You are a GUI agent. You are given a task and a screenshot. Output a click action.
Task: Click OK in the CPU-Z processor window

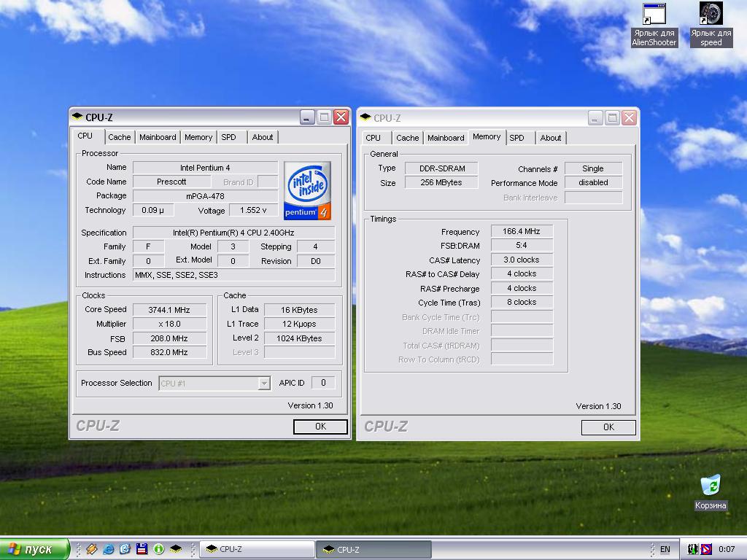(x=321, y=427)
